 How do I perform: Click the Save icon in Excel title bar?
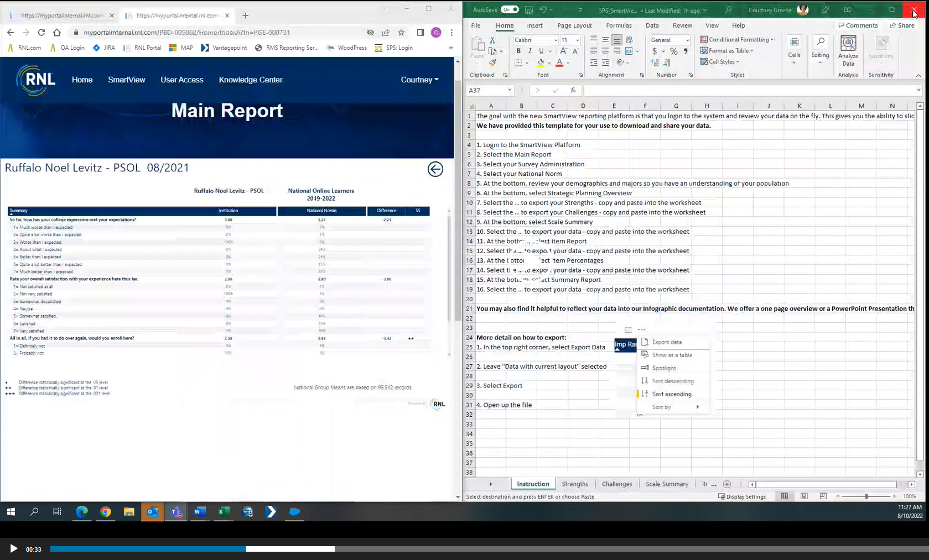529,9
